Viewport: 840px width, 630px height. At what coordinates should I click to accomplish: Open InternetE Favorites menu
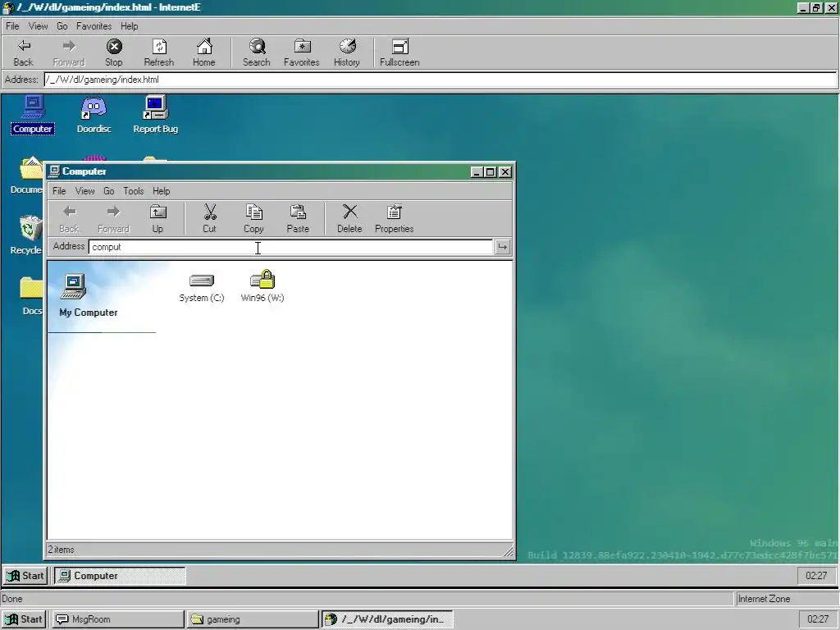[94, 26]
